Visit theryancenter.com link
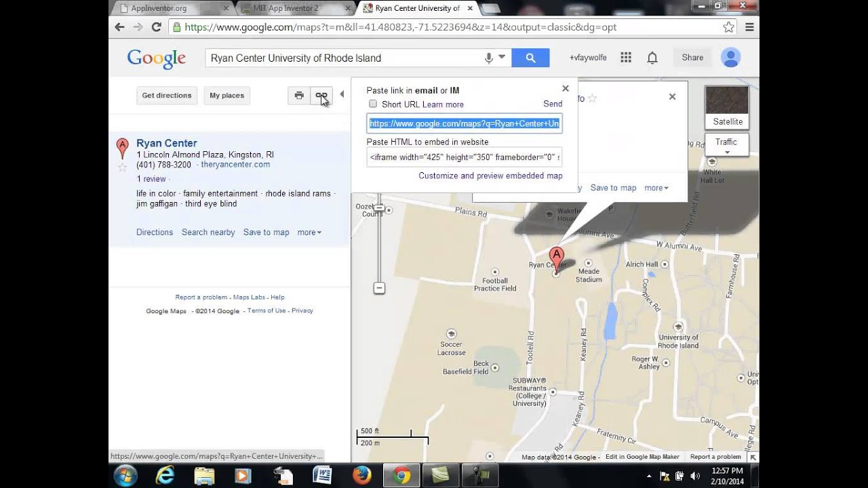Viewport: 868px width, 488px height. [235, 165]
